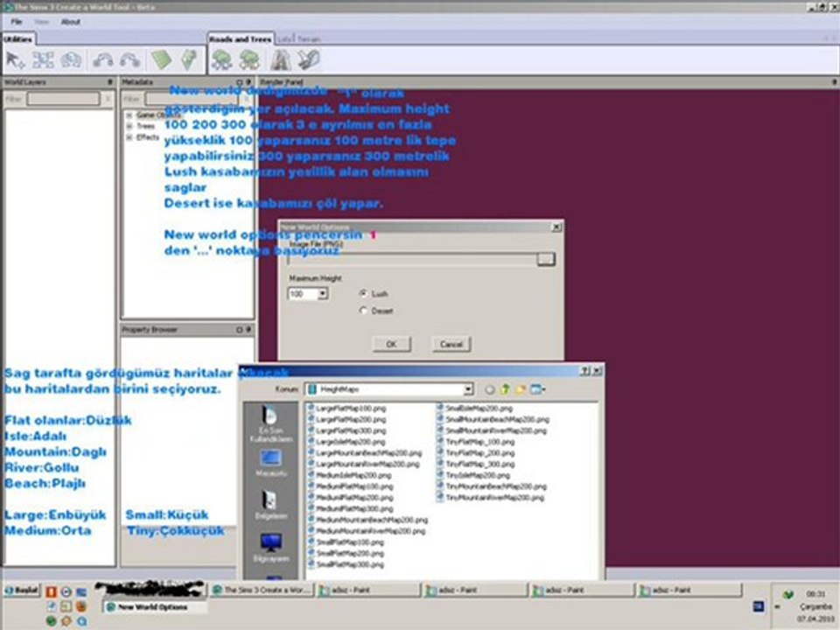
Task: Expand the Effects node in Metadata
Action: point(129,137)
